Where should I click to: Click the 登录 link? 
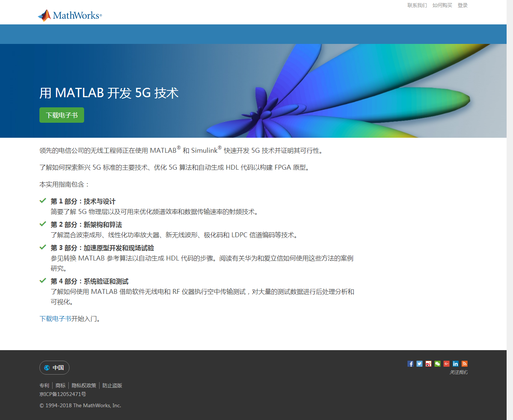(463, 5)
